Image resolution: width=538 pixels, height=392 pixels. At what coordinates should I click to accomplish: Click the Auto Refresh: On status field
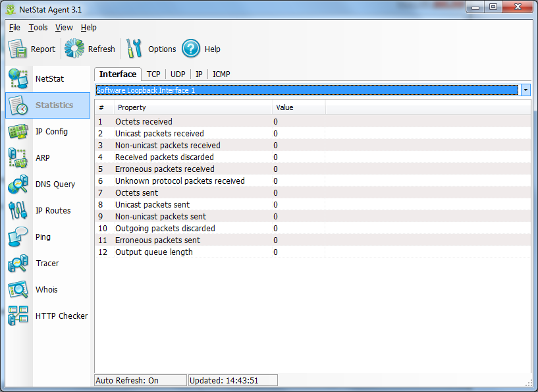click(x=141, y=380)
